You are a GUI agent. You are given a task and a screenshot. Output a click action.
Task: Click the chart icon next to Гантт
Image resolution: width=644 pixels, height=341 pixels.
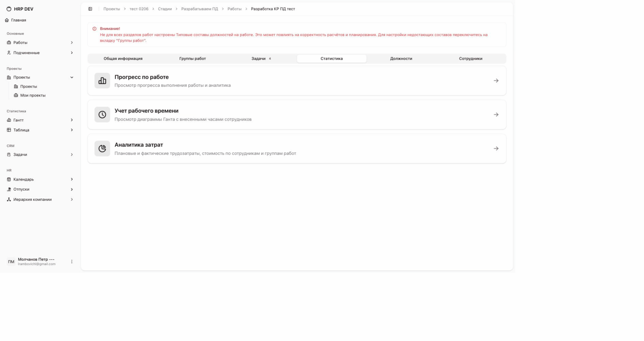coord(9,120)
